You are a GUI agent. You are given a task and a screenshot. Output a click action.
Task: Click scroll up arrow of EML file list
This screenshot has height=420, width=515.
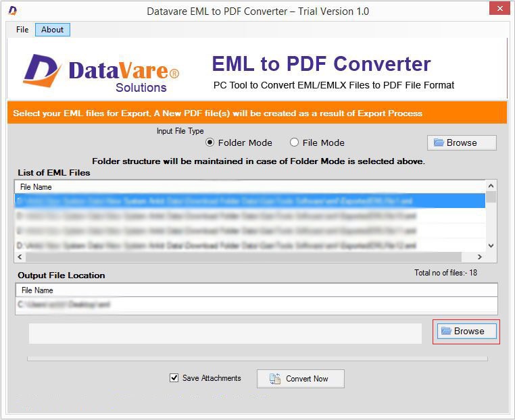[x=491, y=186]
